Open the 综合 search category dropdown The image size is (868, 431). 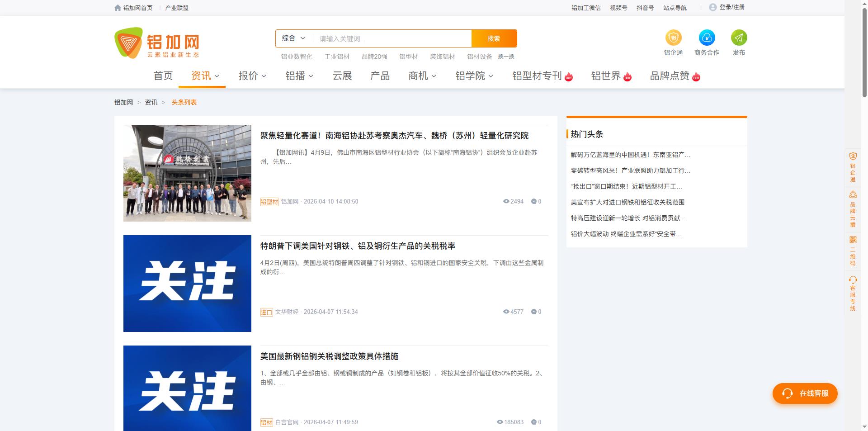click(294, 38)
